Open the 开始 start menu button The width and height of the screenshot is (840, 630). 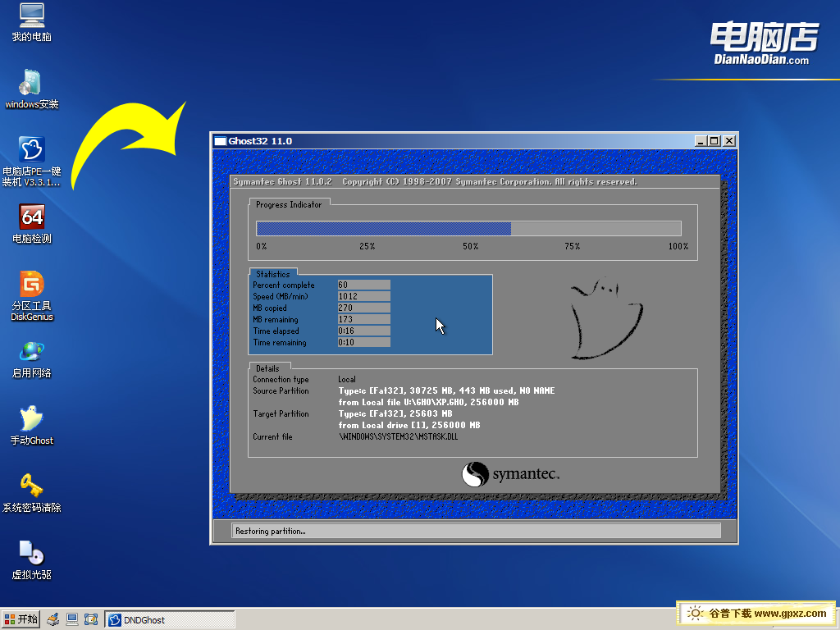[21, 620]
